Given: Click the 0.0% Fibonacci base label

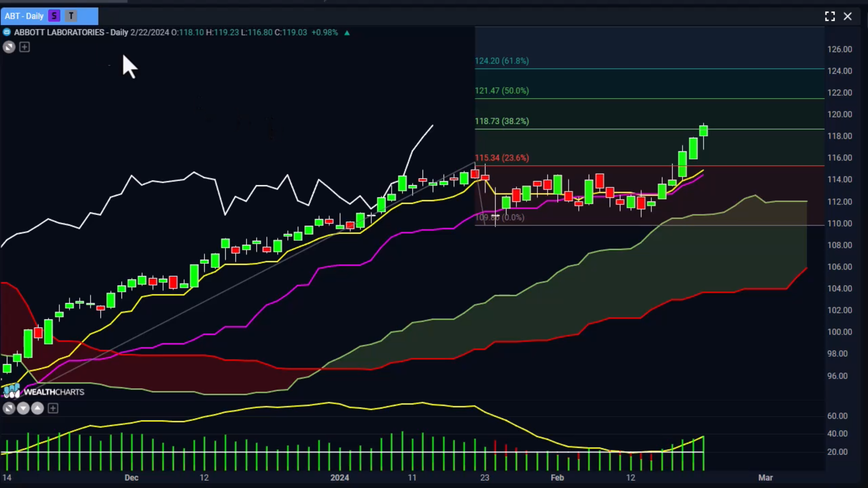Looking at the screenshot, I should tap(500, 217).
